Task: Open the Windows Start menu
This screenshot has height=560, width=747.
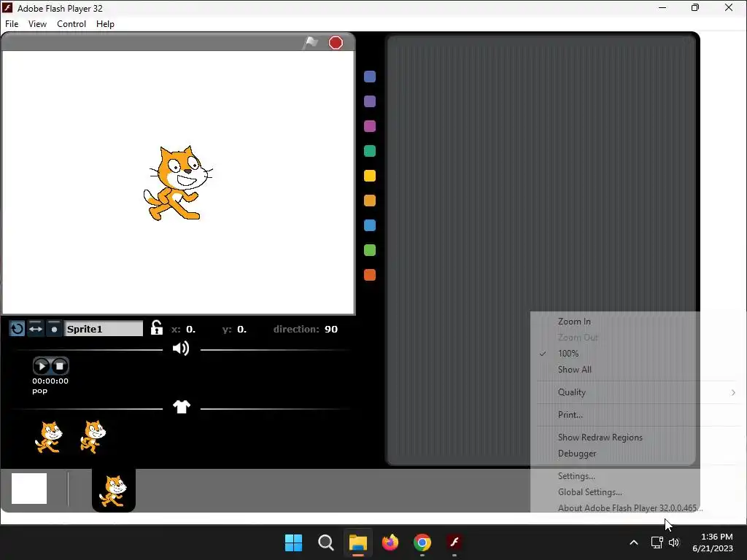Action: tap(293, 542)
